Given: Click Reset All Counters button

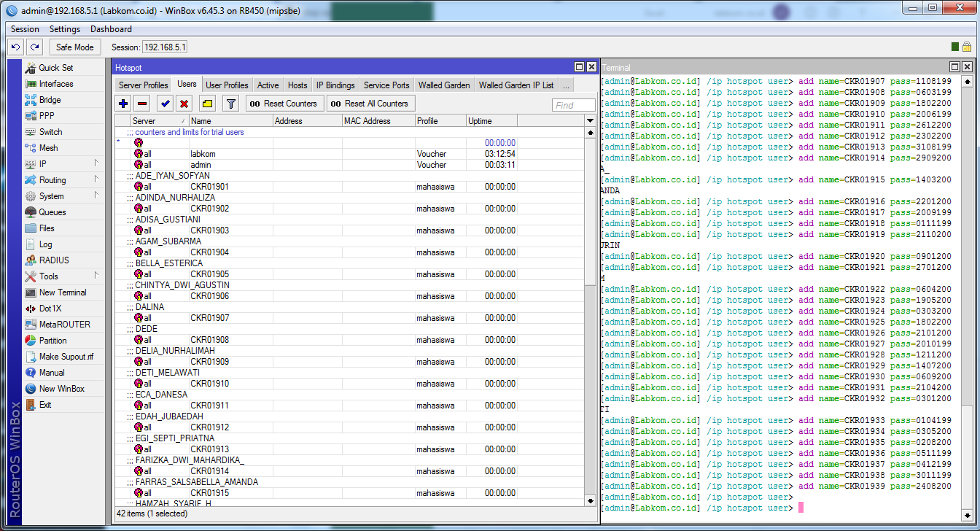Looking at the screenshot, I should (370, 104).
